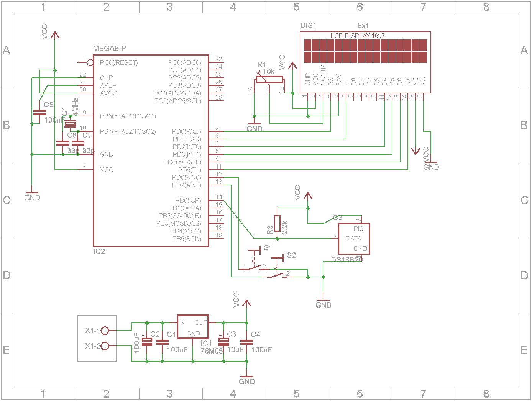Click the downward VCC arrow under LCD pin 15
The width and height of the screenshot is (532, 401).
pos(415,151)
